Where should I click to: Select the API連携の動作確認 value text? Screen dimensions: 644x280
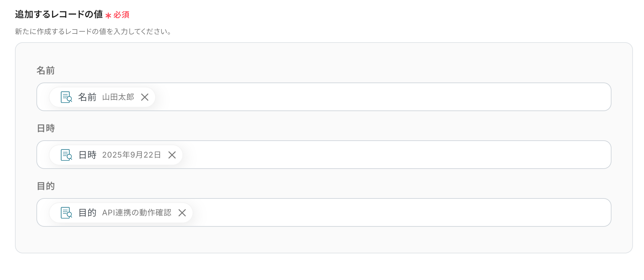pyautogui.click(x=137, y=213)
